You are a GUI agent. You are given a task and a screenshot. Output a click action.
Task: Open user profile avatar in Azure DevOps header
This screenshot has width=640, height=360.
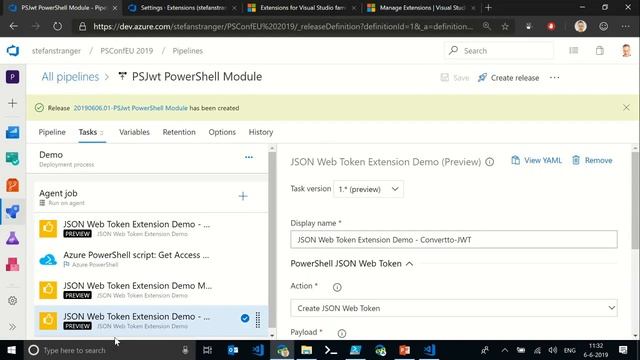[x=626, y=51]
